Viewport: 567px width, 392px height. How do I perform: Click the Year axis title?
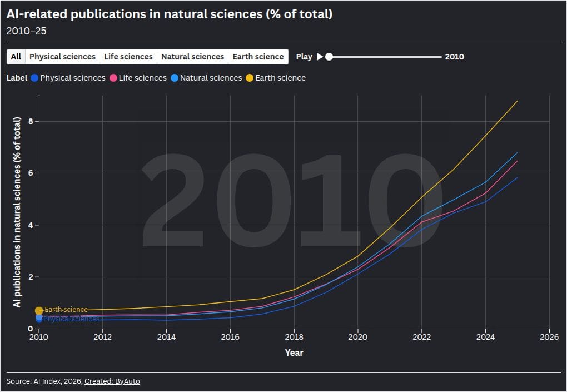pyautogui.click(x=294, y=353)
